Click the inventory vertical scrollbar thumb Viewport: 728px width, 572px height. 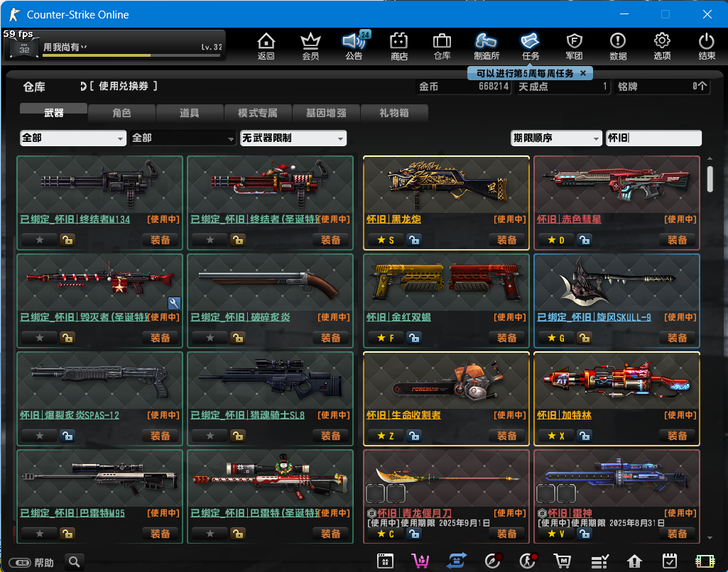(x=710, y=179)
